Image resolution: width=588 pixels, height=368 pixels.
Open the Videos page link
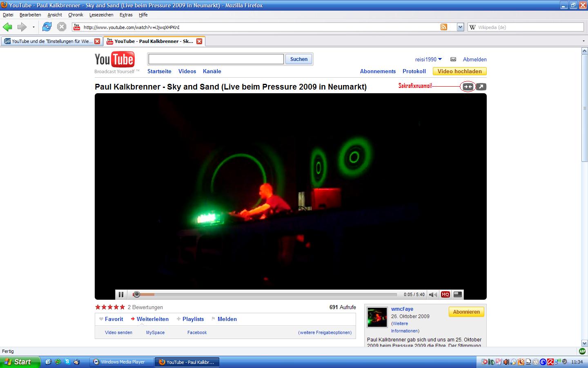pos(187,71)
